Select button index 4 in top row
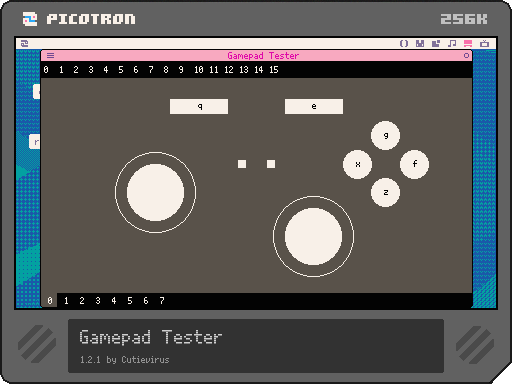 pos(106,70)
